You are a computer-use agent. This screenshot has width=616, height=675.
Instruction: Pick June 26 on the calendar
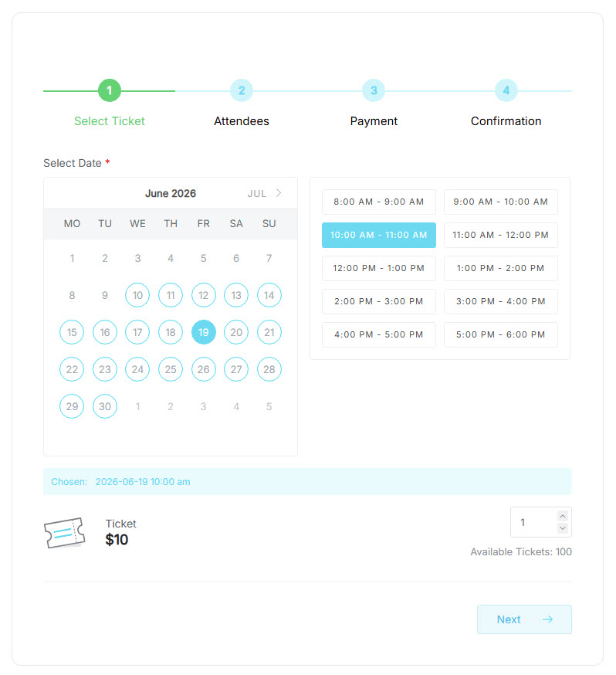point(204,369)
